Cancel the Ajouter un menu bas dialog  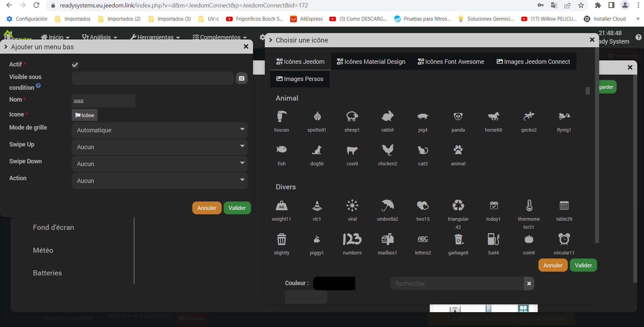[x=207, y=208]
